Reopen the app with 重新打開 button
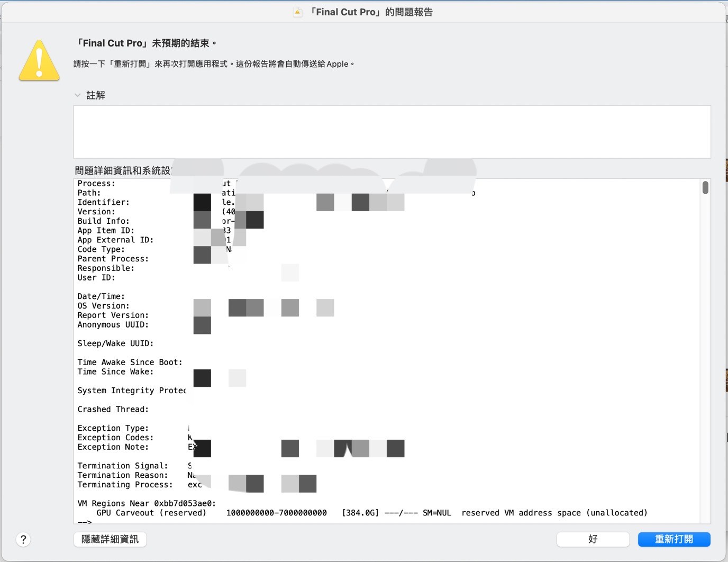The image size is (728, 562). [x=674, y=539]
